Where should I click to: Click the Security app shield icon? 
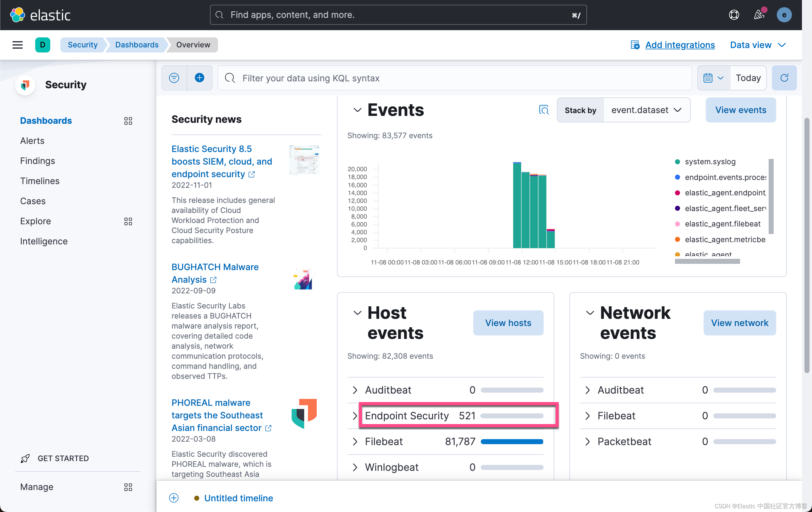[x=25, y=85]
